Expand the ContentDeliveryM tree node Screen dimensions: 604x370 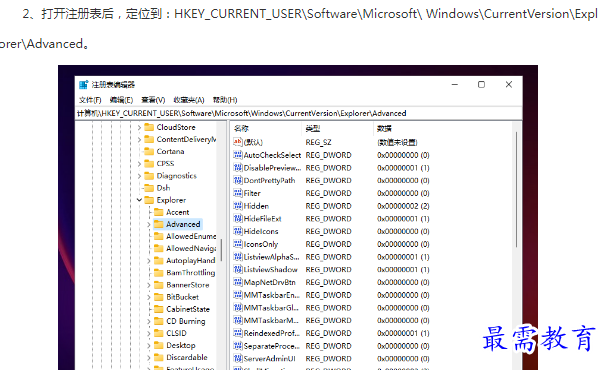[x=139, y=140]
